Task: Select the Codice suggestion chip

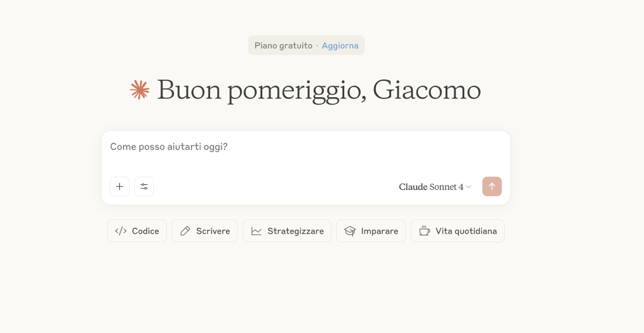Action: point(137,231)
